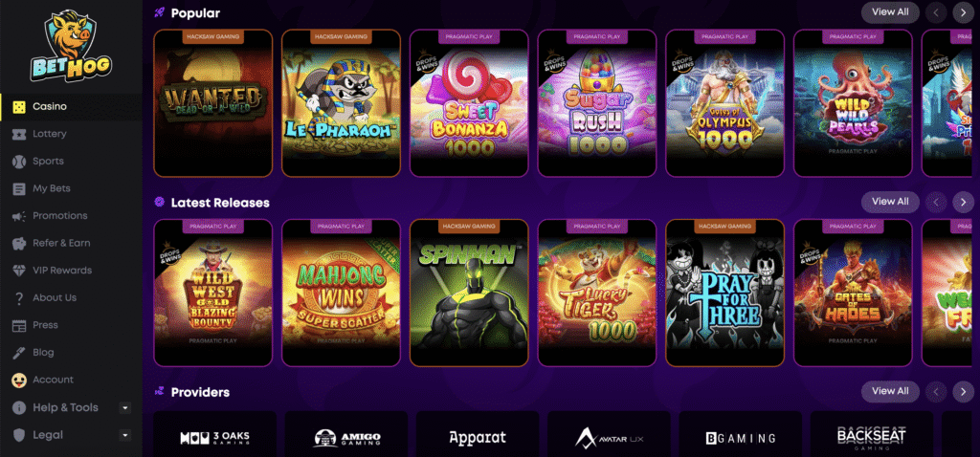Open Account via the emoji face icon

[x=19, y=380]
